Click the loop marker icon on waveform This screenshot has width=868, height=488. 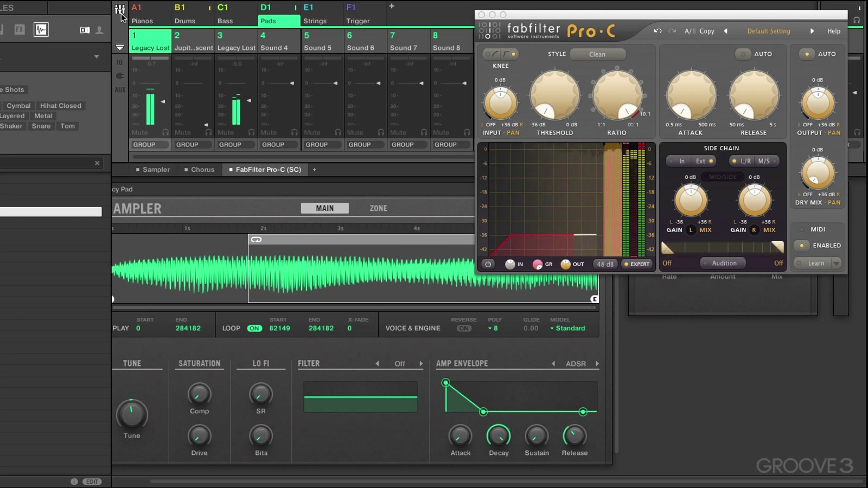(256, 239)
